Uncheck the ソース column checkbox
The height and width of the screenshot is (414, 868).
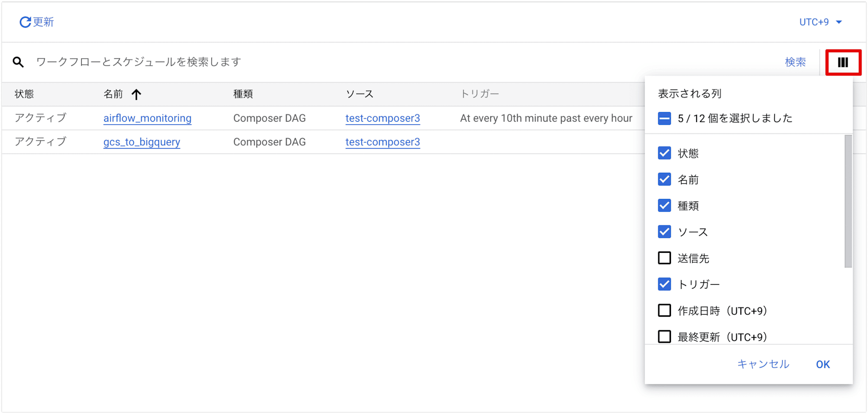click(664, 232)
